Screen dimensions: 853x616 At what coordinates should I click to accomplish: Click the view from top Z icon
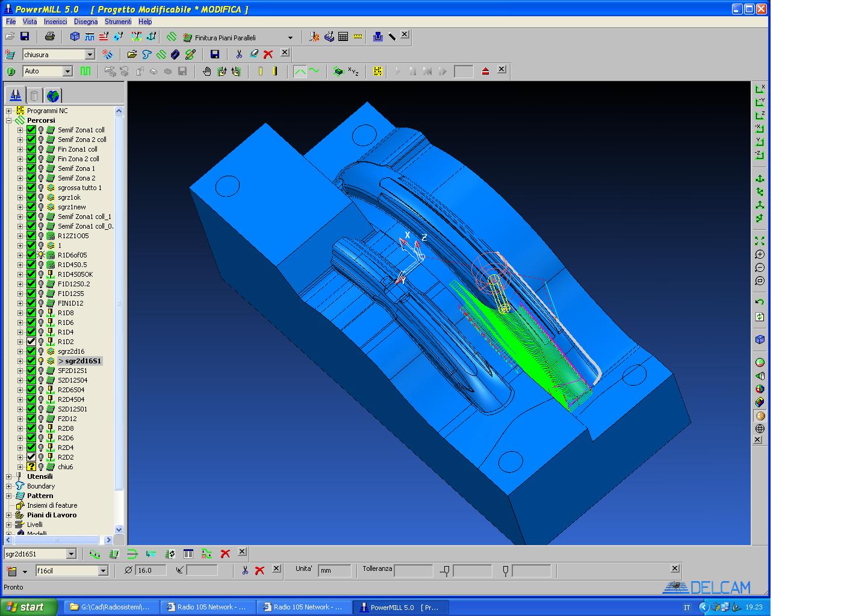click(x=760, y=115)
